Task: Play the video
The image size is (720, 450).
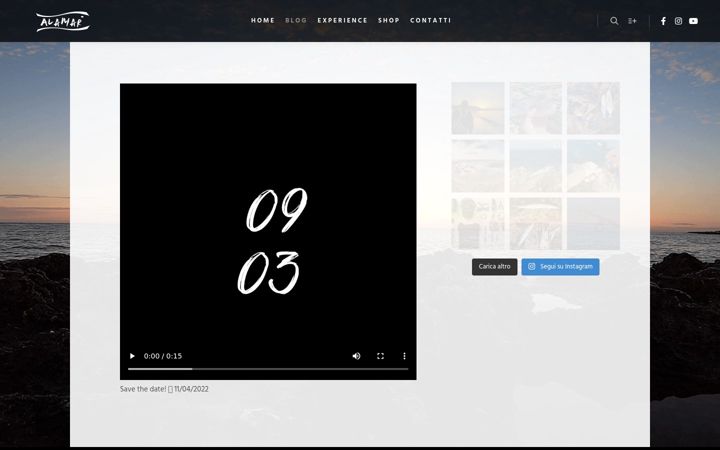Action: 132,356
